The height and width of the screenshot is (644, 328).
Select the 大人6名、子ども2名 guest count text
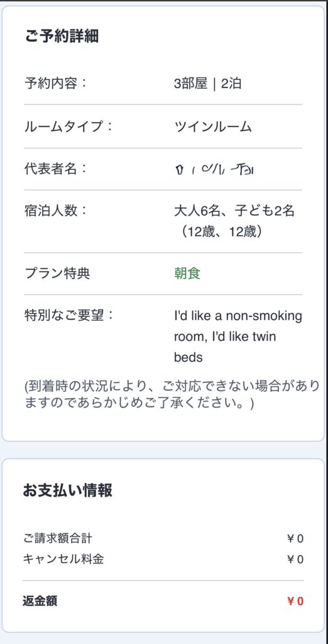click(x=234, y=211)
